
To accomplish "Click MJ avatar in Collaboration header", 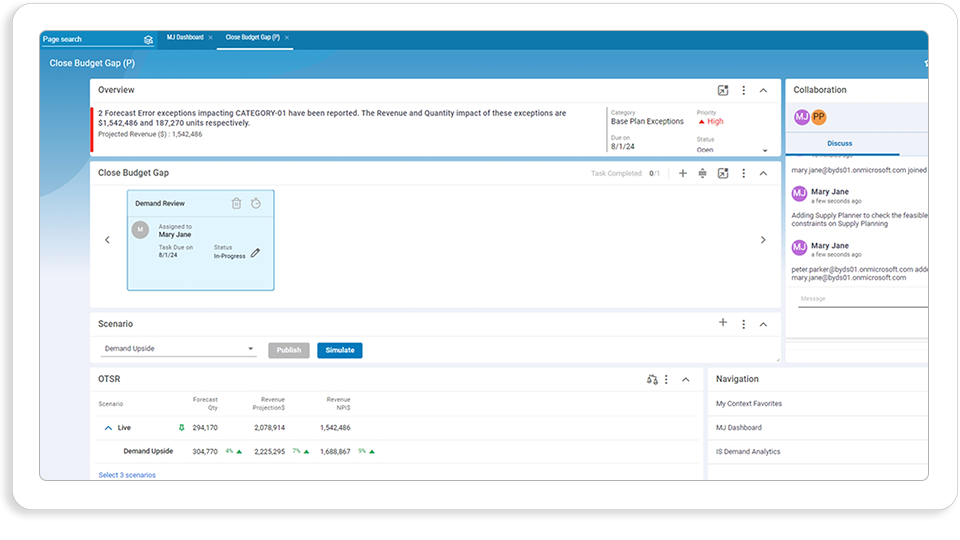I will 801,117.
